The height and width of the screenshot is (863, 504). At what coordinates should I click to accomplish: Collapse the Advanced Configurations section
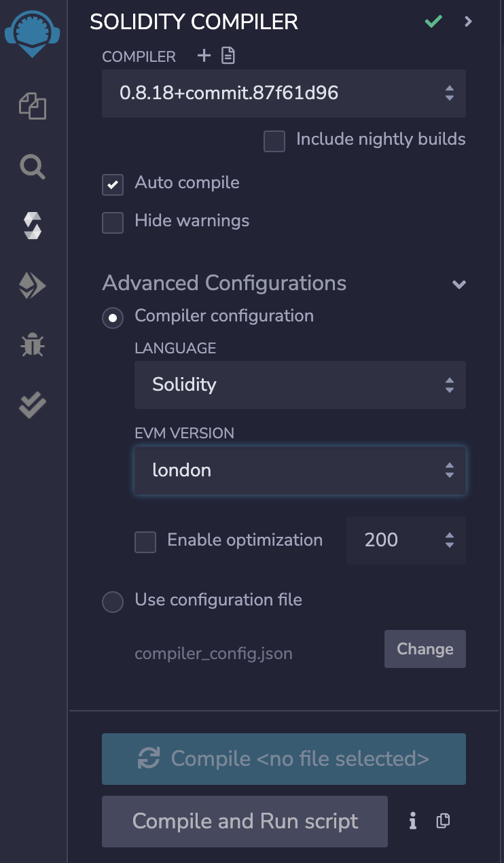[x=459, y=284]
